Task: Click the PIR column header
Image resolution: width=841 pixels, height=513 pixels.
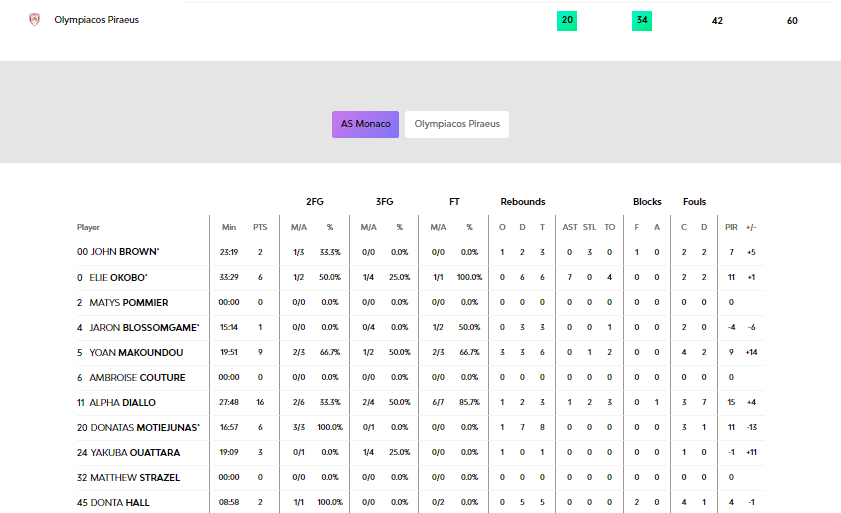Action: [731, 227]
